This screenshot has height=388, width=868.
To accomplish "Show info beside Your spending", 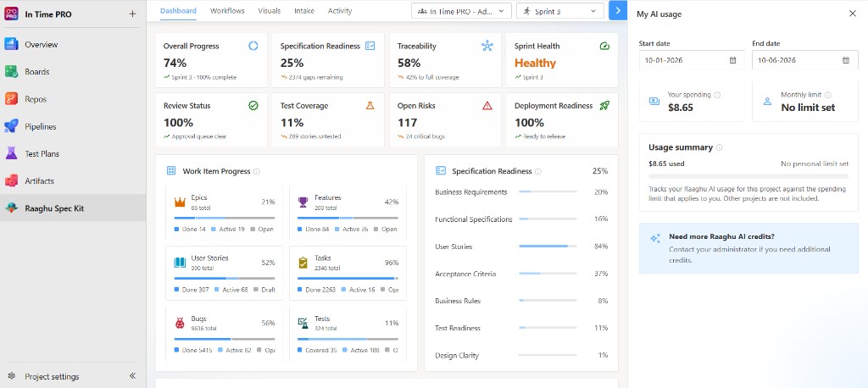I will 717,95.
